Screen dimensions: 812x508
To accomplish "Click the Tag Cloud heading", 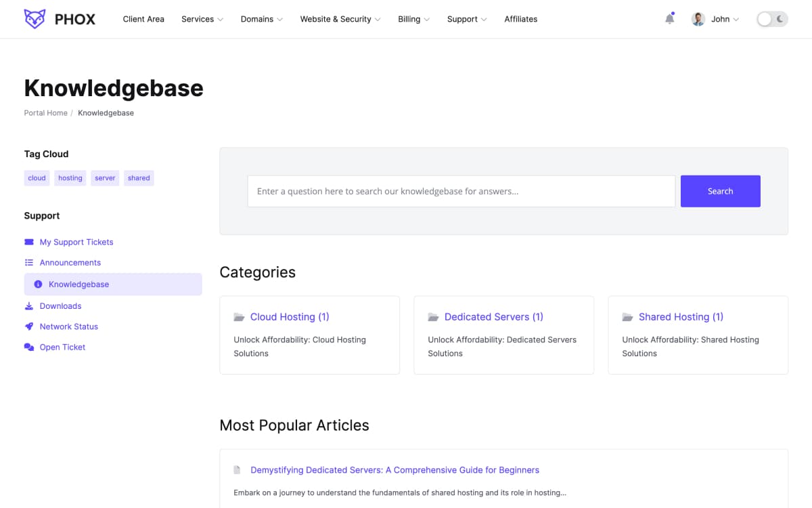I will pos(47,154).
